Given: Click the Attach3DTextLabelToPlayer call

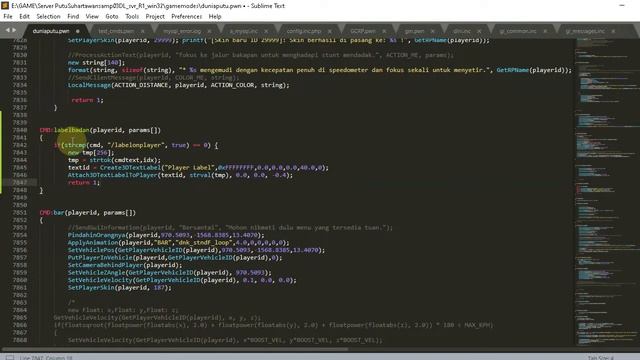Looking at the screenshot, I should tap(112, 175).
